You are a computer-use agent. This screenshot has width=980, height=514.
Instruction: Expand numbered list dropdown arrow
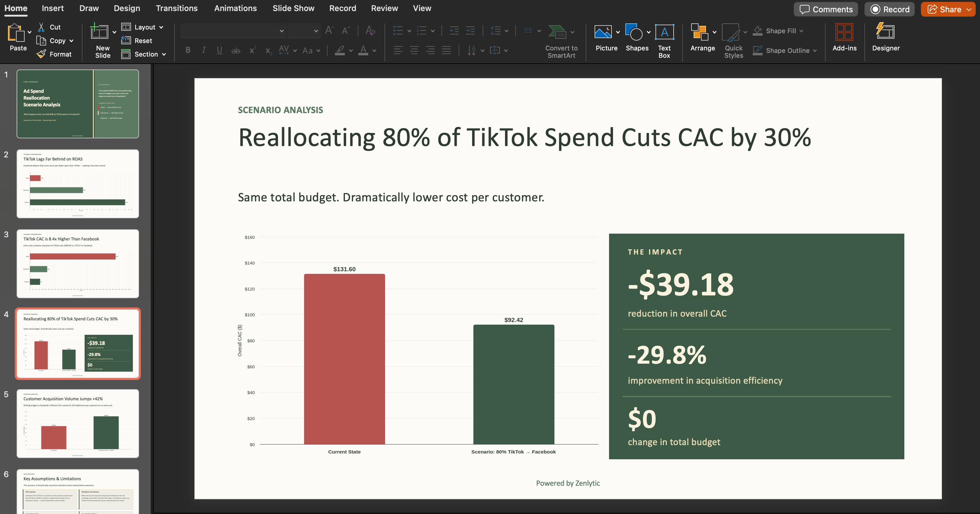click(x=432, y=31)
